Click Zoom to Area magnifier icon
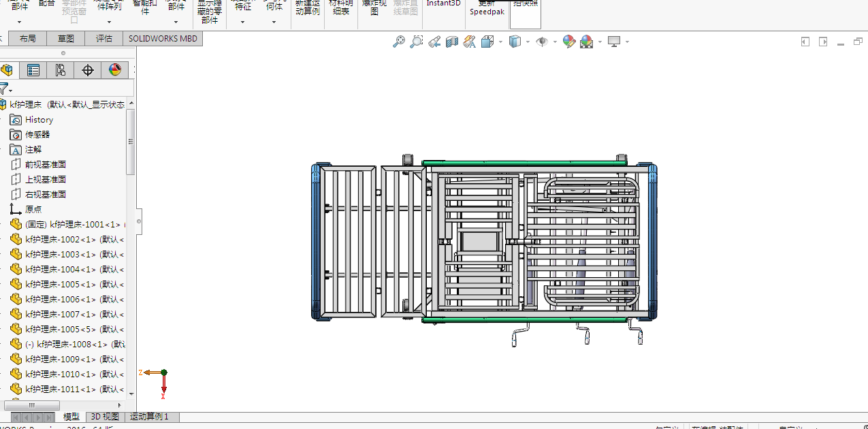868x429 pixels. 416,42
